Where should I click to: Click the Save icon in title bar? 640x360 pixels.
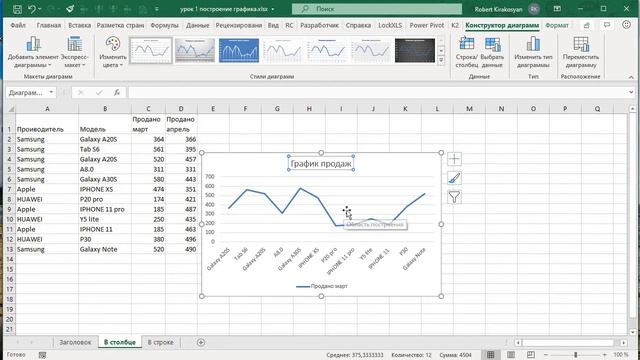17,9
